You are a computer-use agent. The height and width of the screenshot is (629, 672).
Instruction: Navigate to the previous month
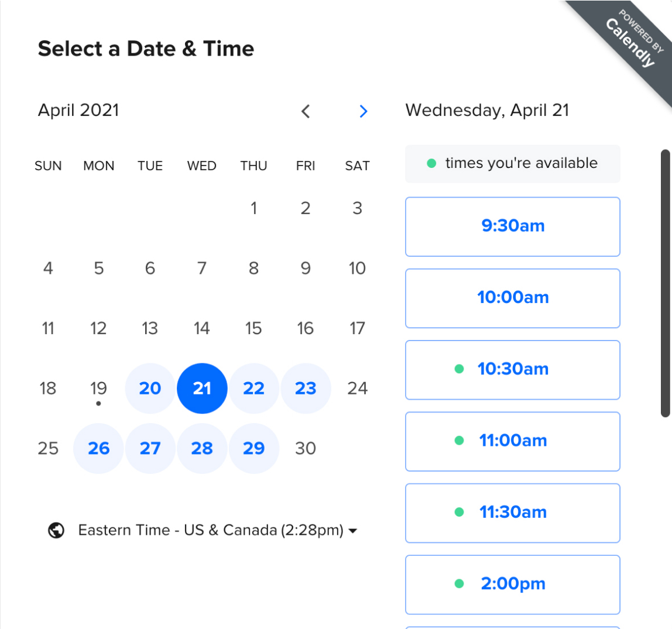click(x=306, y=111)
